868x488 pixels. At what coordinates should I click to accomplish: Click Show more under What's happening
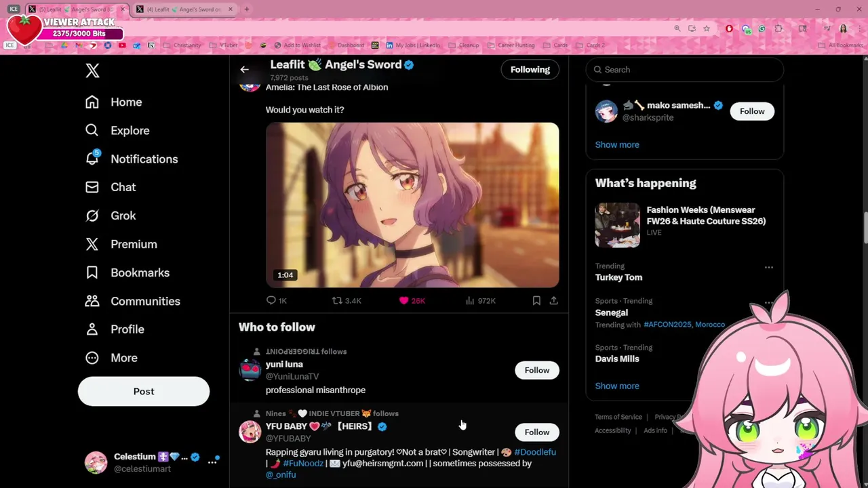pos(617,386)
